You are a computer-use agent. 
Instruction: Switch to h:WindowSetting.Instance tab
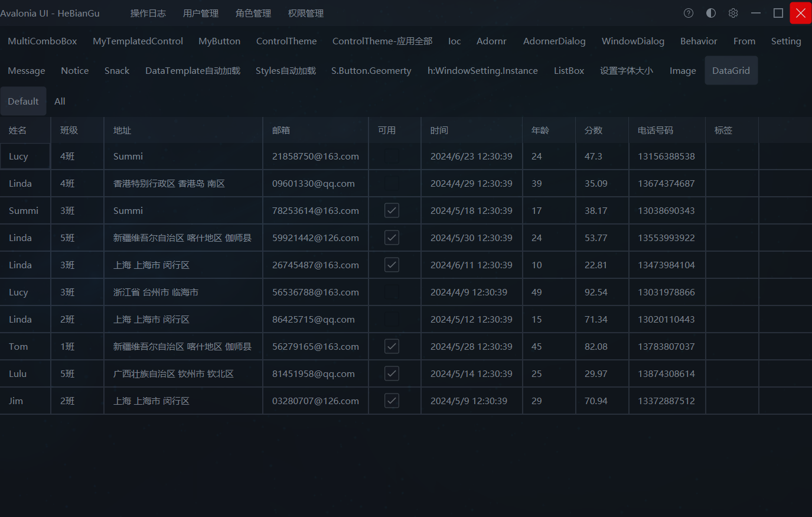[483, 70]
